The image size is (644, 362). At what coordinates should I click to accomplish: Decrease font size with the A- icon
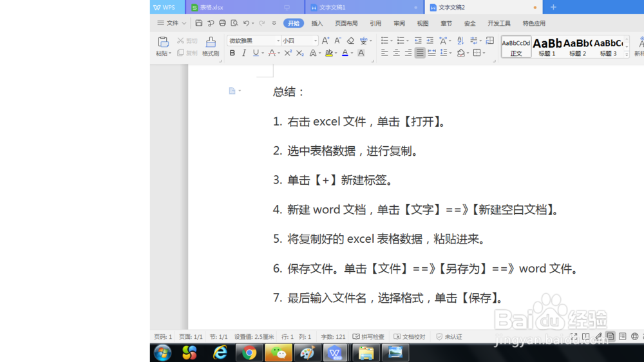[x=337, y=41]
